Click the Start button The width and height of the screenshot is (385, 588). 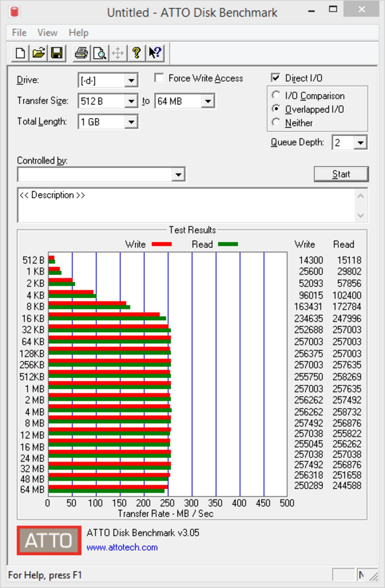pyautogui.click(x=341, y=174)
